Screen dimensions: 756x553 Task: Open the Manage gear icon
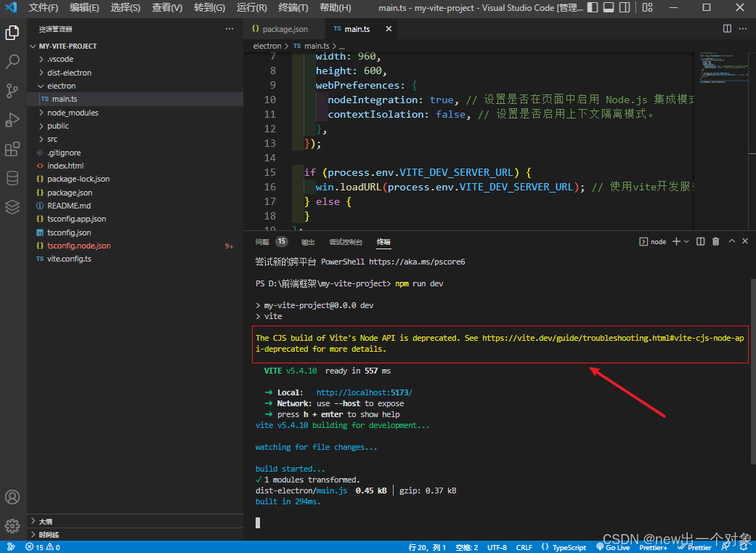click(12, 525)
